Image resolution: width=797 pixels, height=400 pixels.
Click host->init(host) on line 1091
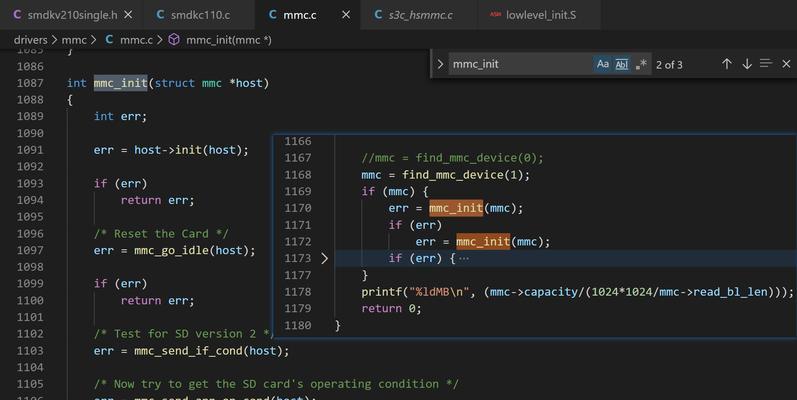coord(191,150)
